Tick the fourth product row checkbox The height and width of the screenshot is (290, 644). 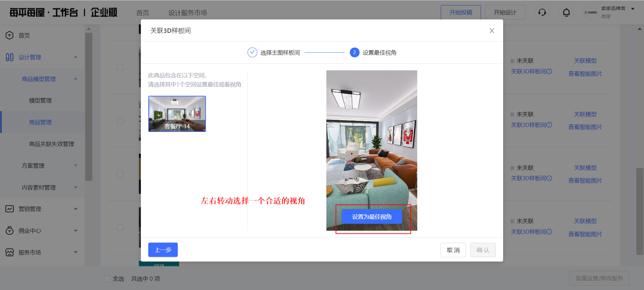point(120,227)
